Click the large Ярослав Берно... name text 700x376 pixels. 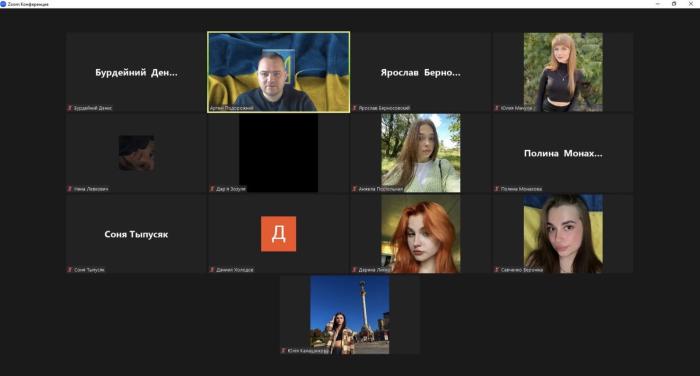421,72
